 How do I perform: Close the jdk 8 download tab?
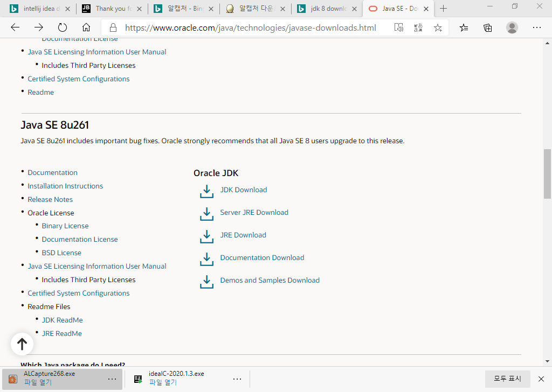point(355,9)
